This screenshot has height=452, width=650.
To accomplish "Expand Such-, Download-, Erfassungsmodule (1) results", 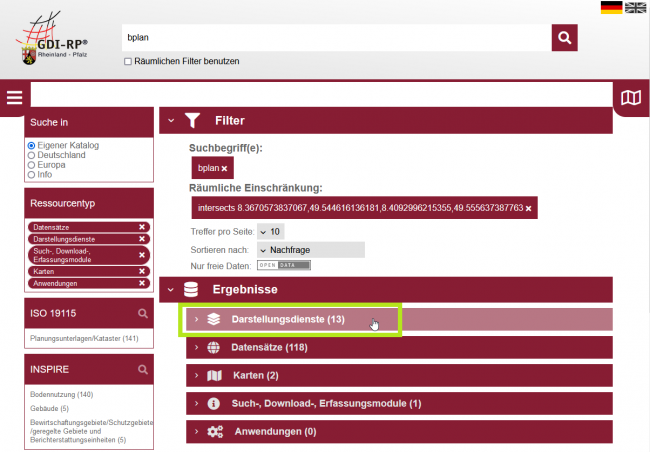I will (399, 403).
